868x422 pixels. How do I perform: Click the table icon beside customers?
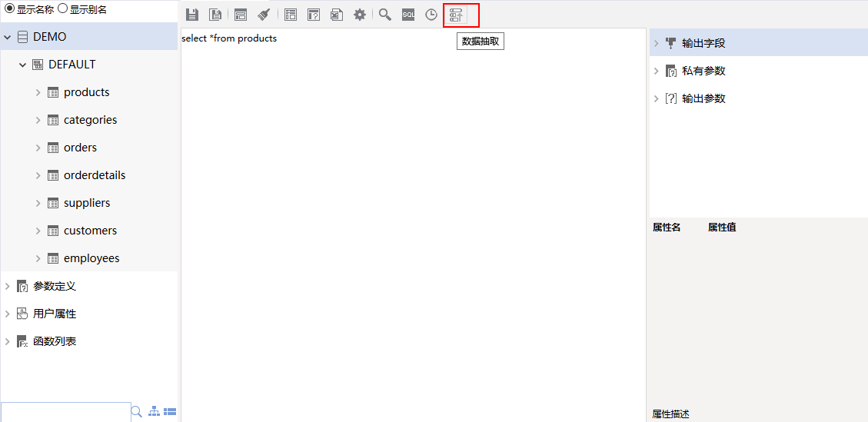click(x=53, y=231)
